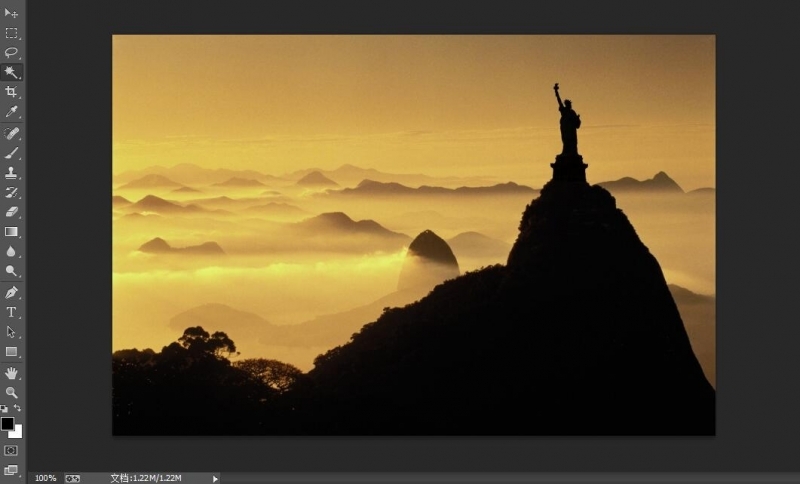
Task: Reset to default foreground/background colors
Action: click(x=4, y=409)
